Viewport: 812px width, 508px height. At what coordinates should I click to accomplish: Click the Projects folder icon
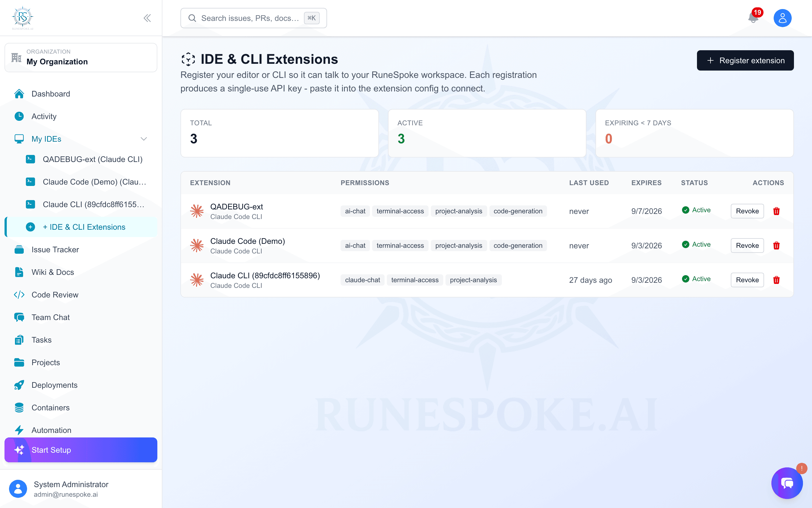19,363
